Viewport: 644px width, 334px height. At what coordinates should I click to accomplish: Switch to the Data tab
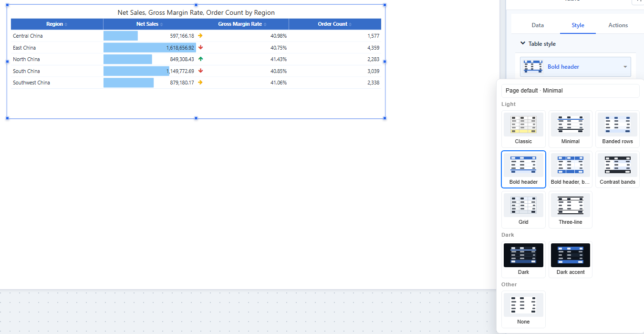point(538,25)
